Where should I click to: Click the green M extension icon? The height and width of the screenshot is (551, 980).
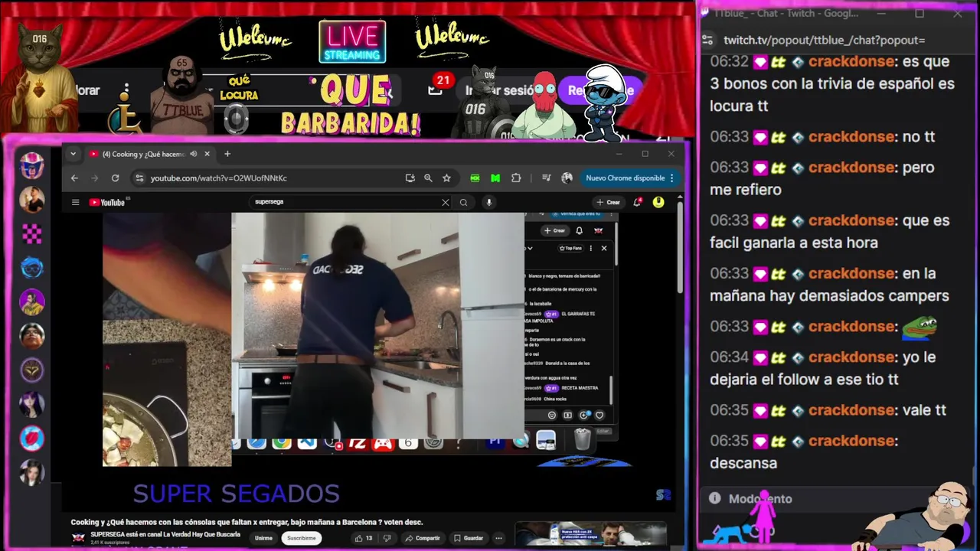[495, 178]
